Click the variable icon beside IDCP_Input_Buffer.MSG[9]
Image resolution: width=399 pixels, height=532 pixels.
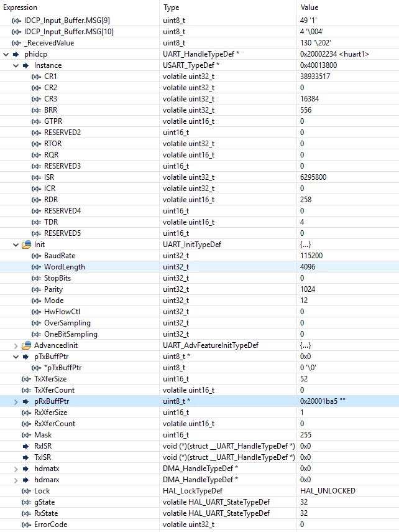tap(16, 21)
